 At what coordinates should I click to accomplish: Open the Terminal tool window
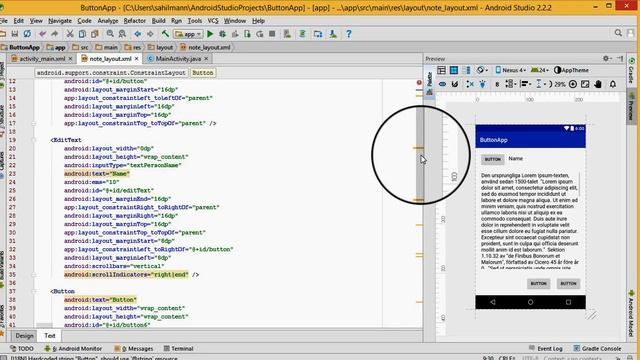[x=178, y=349]
